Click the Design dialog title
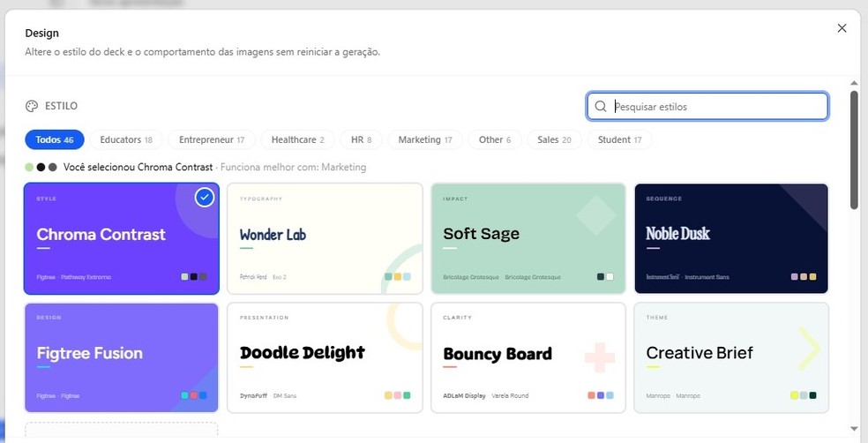This screenshot has height=443, width=868. click(x=42, y=34)
